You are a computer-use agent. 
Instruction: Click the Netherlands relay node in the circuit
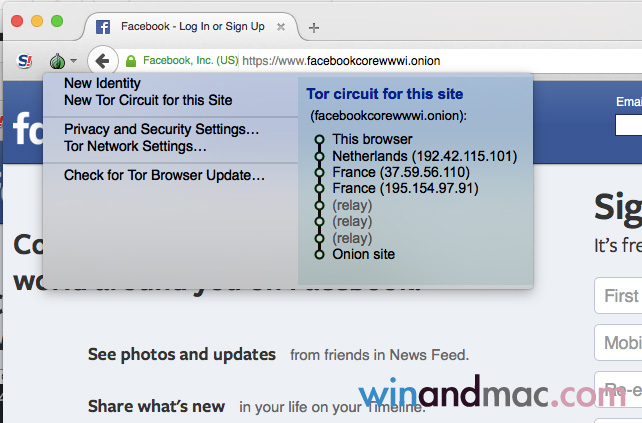click(424, 156)
